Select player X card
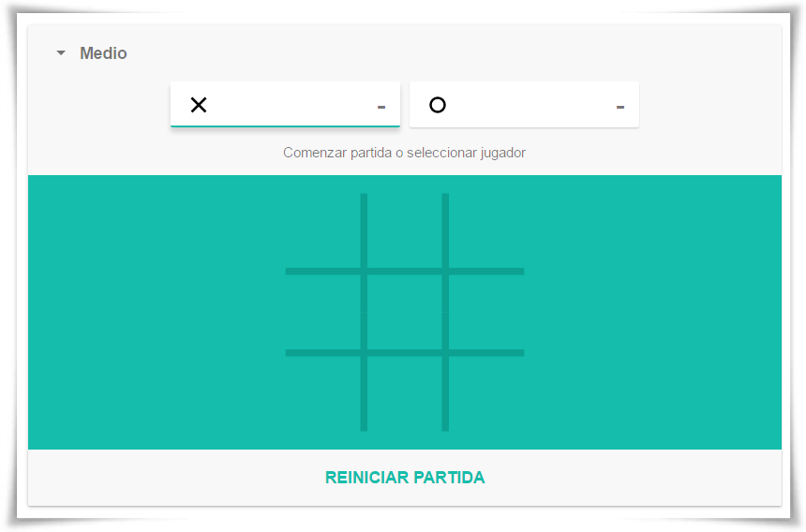Image resolution: width=806 pixels, height=532 pixels. [x=285, y=104]
